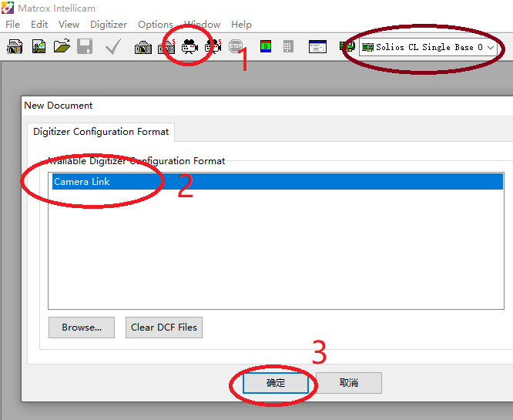The width and height of the screenshot is (513, 420).
Task: Confirm with the 确定 button
Action: tap(276, 383)
